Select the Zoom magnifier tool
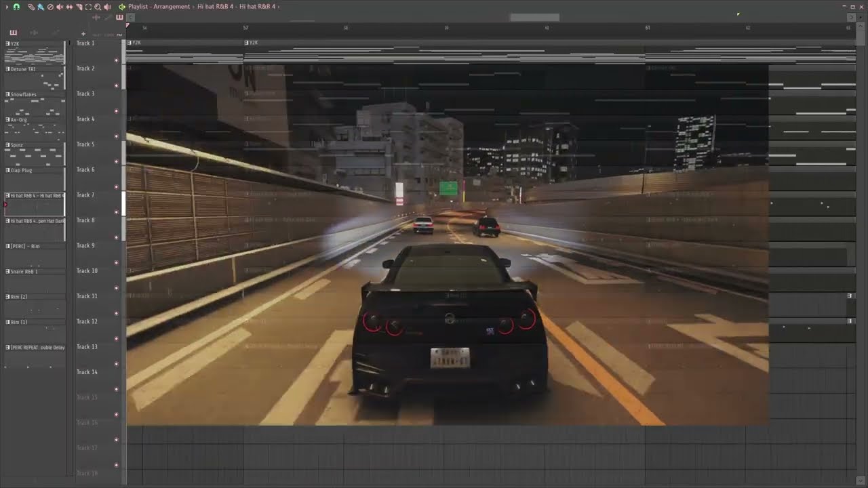868x488 pixels. 98,7
